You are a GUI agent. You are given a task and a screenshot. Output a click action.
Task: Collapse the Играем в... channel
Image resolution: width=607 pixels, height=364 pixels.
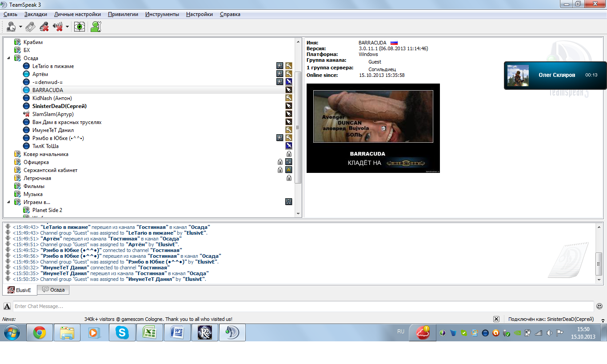coord(9,202)
